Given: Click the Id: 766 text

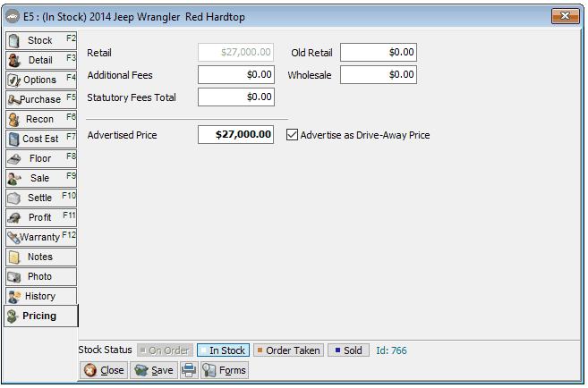Looking at the screenshot, I should 391,351.
